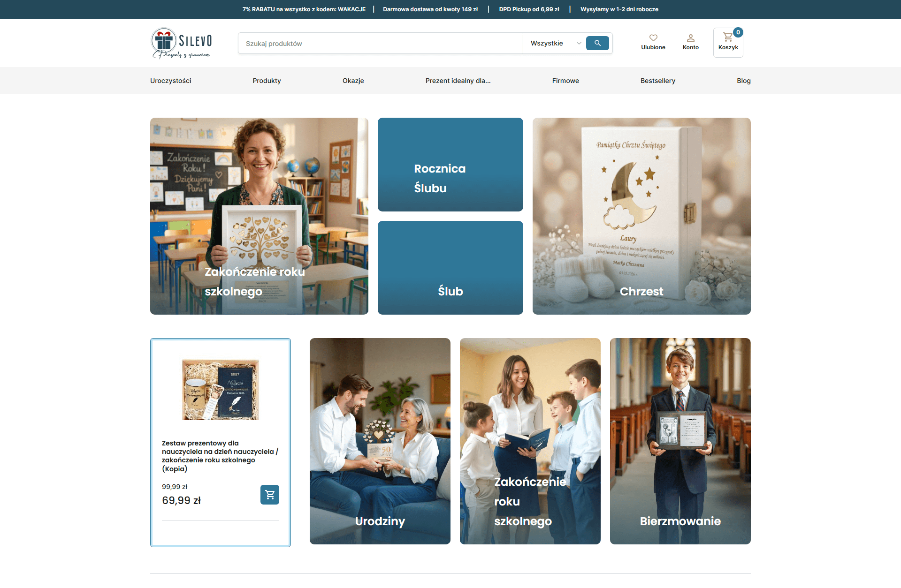
Task: Go to the Blog page
Action: click(744, 81)
